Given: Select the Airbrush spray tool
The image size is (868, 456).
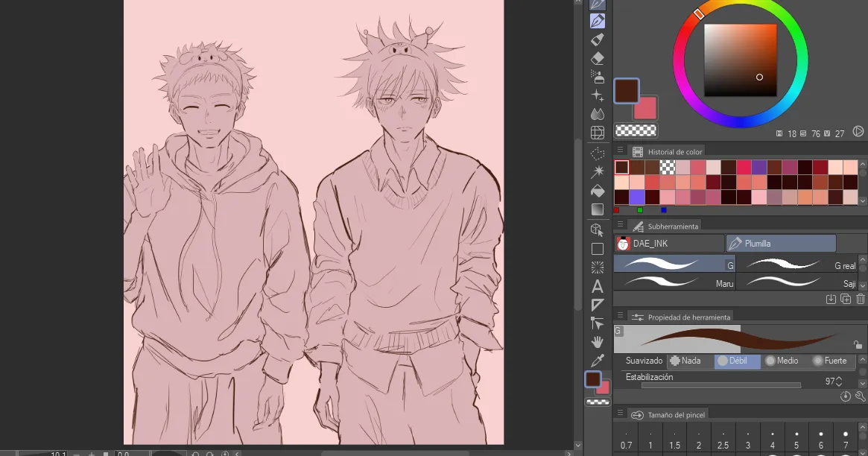Looking at the screenshot, I should pos(598,77).
